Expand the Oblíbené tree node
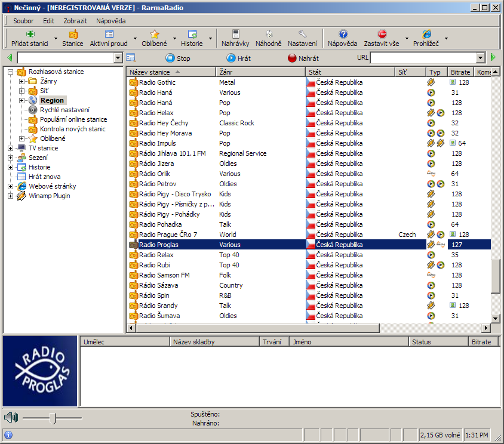The height and width of the screenshot is (444, 504). click(x=21, y=138)
